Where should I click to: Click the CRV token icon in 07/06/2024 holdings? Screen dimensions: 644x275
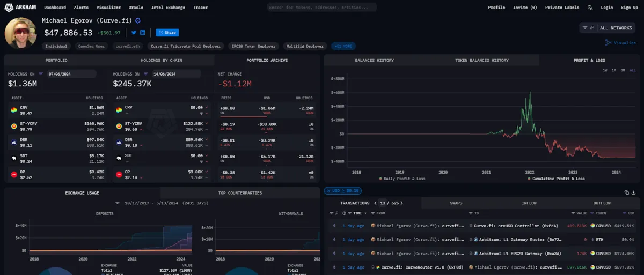coord(14,110)
